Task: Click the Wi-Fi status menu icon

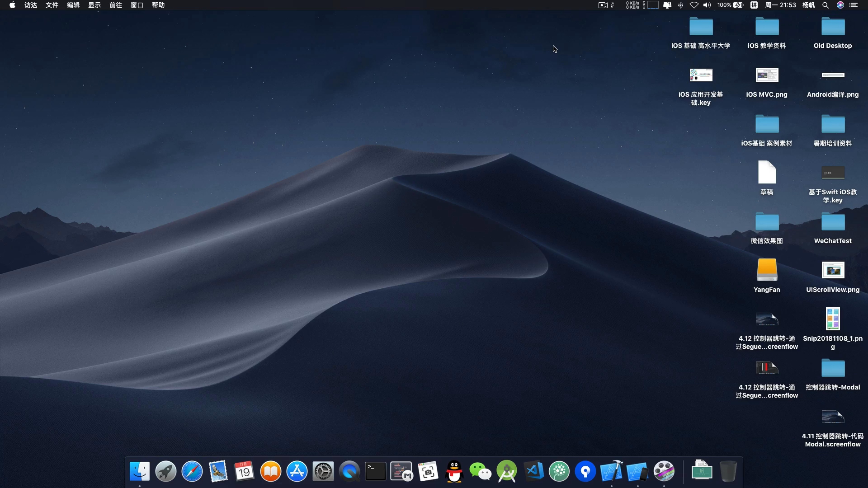Action: point(694,5)
